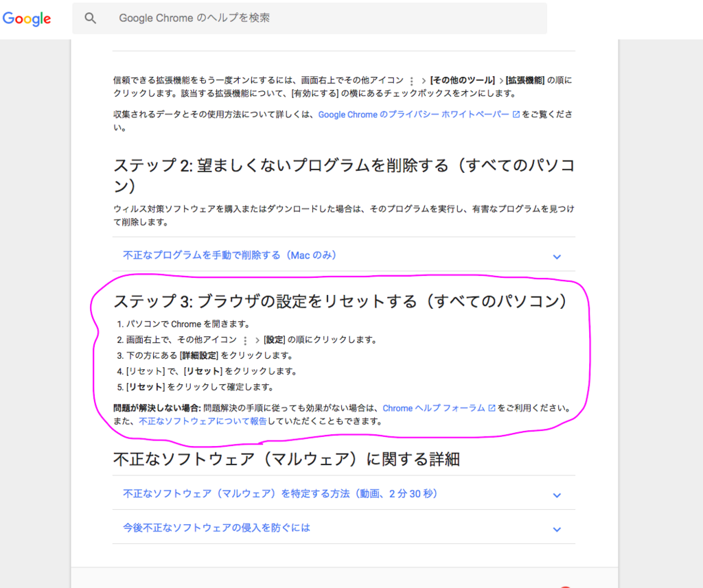Viewport: 703px width, 588px height.
Task: Click the Google logo
Action: [27, 19]
